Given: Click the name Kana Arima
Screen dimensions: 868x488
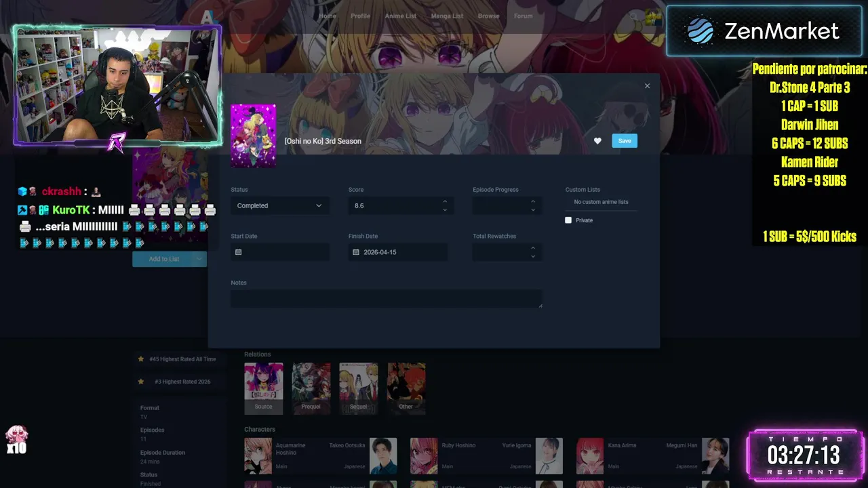Looking at the screenshot, I should pyautogui.click(x=623, y=445).
